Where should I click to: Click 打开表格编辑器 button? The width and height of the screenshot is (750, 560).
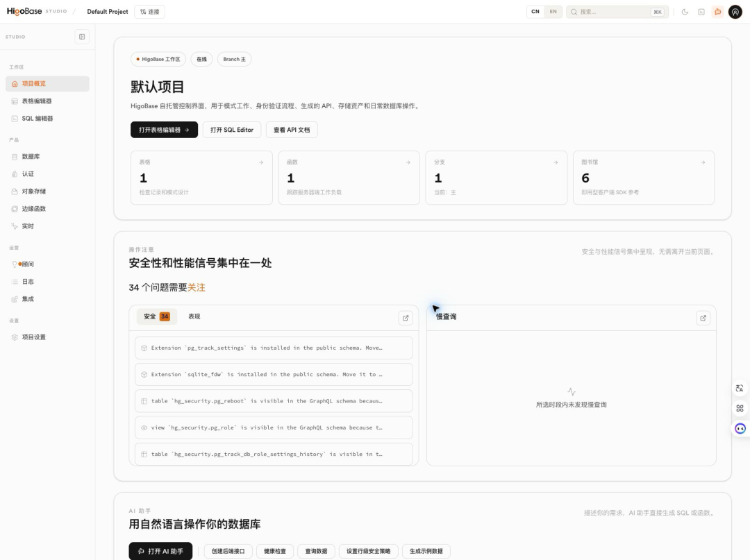164,130
